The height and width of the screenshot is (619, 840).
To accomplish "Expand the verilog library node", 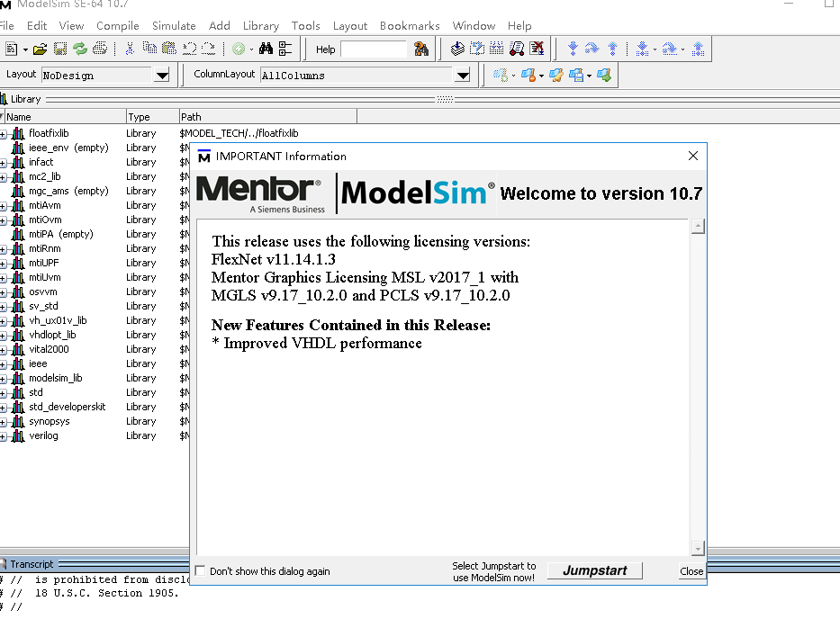I will point(4,437).
